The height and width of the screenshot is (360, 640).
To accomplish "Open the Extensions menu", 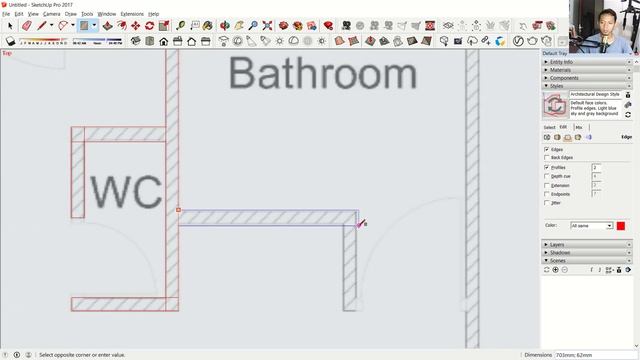I will pyautogui.click(x=132, y=14).
